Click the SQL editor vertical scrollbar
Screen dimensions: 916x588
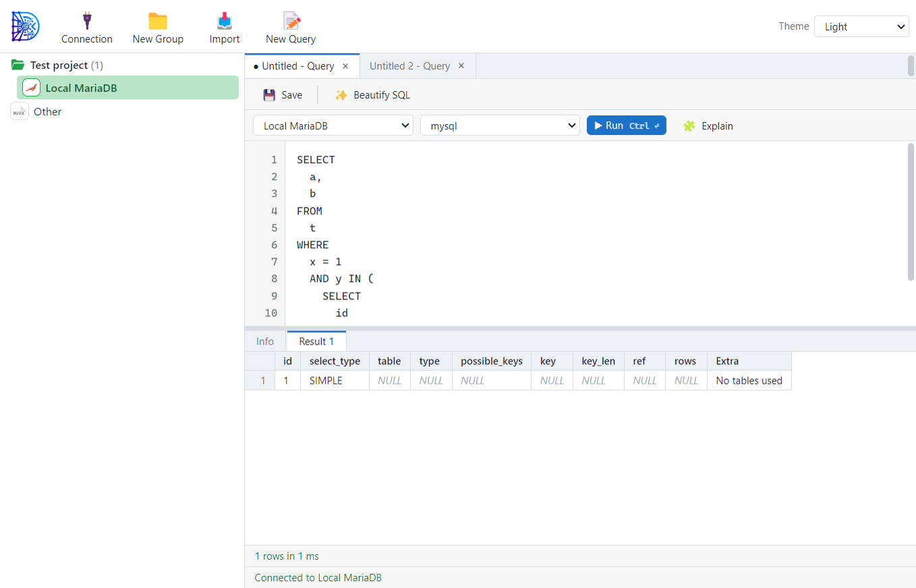[x=911, y=212]
